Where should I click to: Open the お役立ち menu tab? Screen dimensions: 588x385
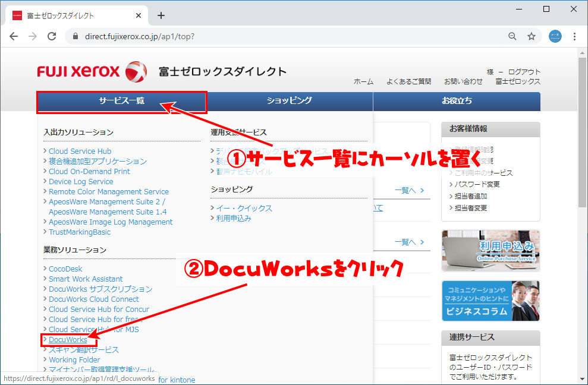click(x=457, y=100)
